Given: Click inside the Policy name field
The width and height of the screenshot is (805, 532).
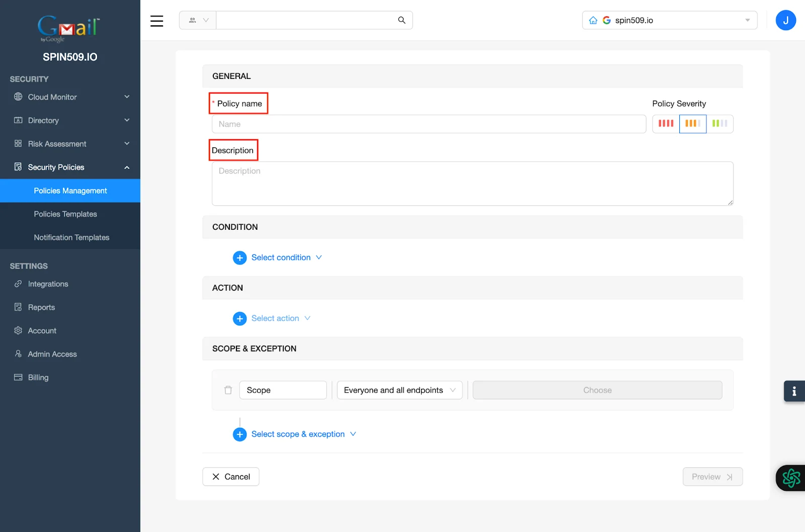Looking at the screenshot, I should tap(428, 124).
